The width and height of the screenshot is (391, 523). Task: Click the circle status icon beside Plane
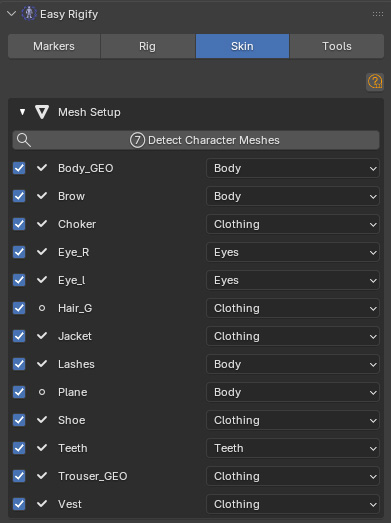coord(42,392)
